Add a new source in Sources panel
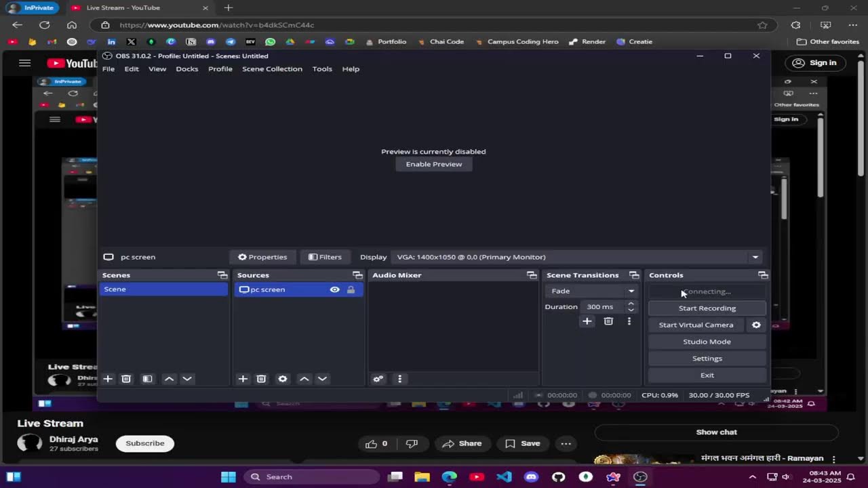 point(243,379)
